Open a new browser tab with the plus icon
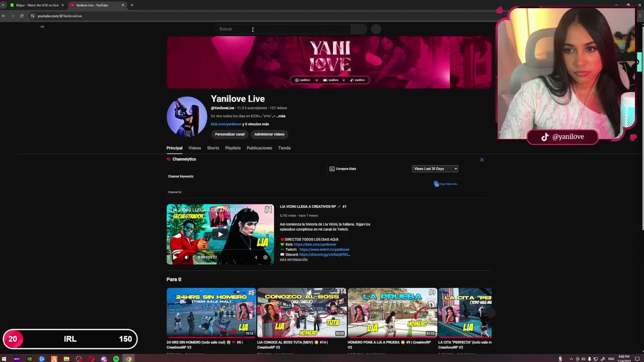This screenshot has width=644, height=362. coord(132,5)
